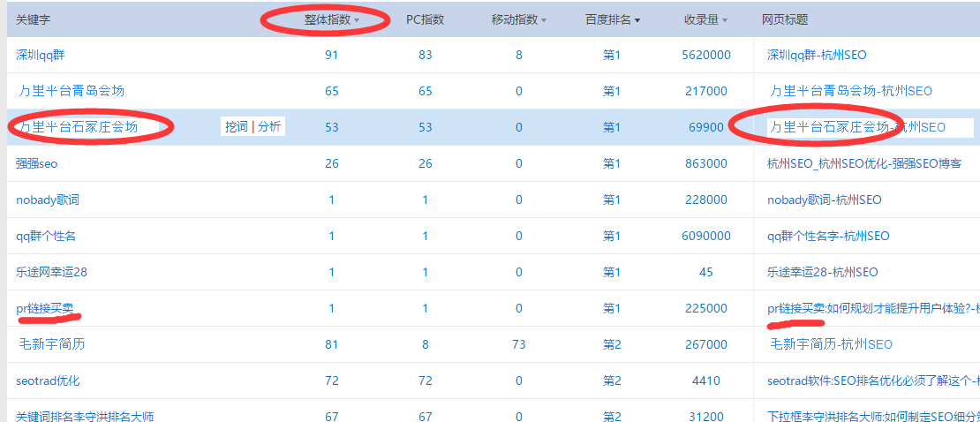Viewport: 980px width, 422px height.
Task: Open the 强强seo keyword link
Action: pos(36,163)
